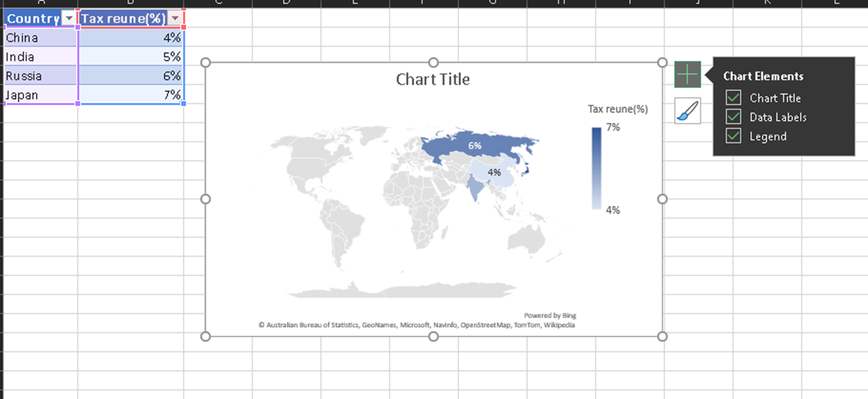
Task: Click the legend color gradient bar
Action: tap(596, 168)
